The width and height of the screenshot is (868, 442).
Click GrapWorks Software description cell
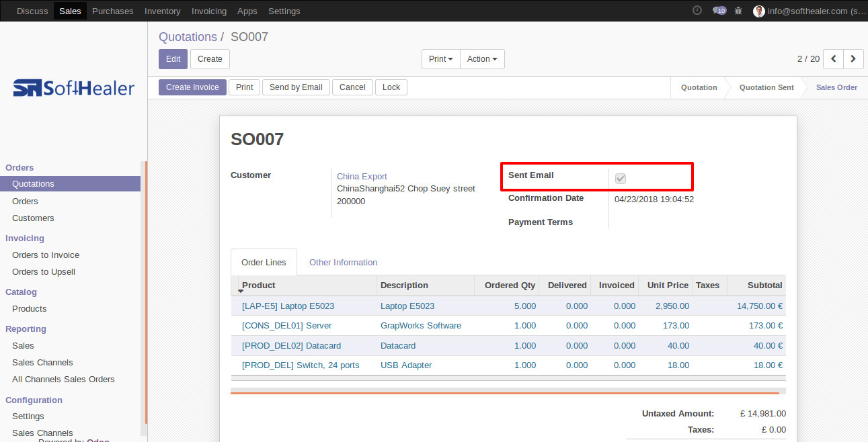pyautogui.click(x=421, y=325)
